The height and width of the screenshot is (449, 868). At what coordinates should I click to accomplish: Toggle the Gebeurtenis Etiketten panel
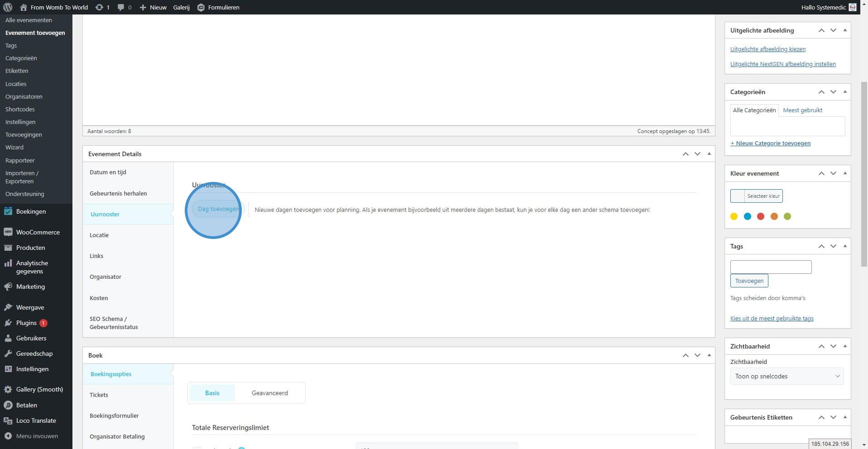tap(845, 417)
